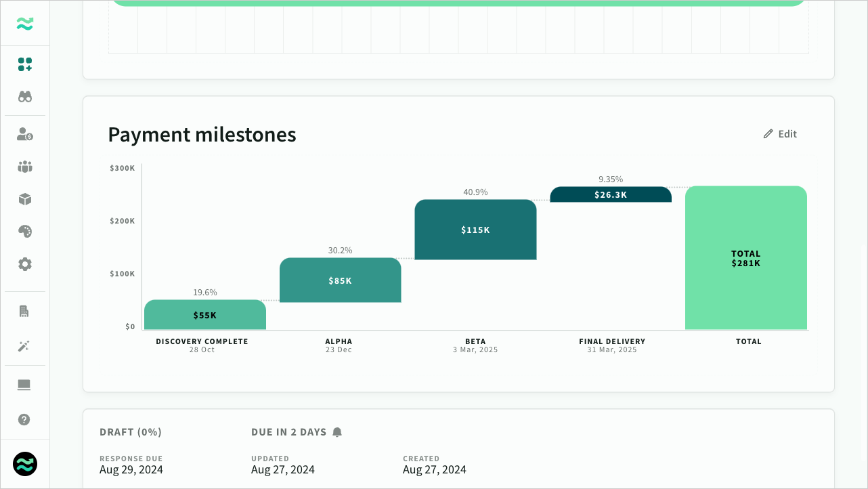Open the team members group icon
The width and height of the screenshot is (868, 489).
pyautogui.click(x=25, y=167)
